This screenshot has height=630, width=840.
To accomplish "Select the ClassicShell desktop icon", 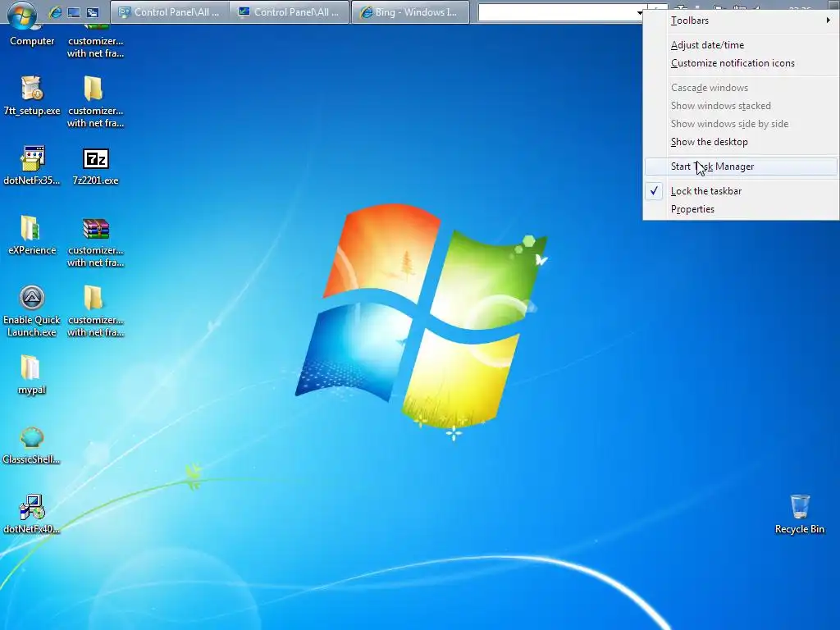I will (32, 445).
